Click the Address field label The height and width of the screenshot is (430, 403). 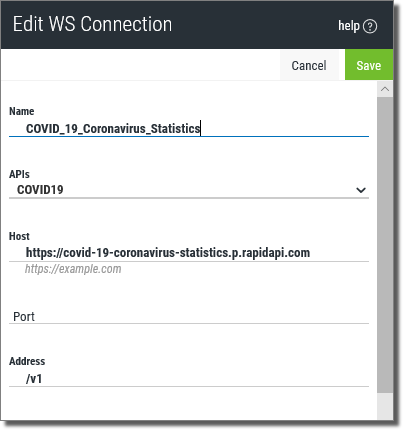[27, 361]
